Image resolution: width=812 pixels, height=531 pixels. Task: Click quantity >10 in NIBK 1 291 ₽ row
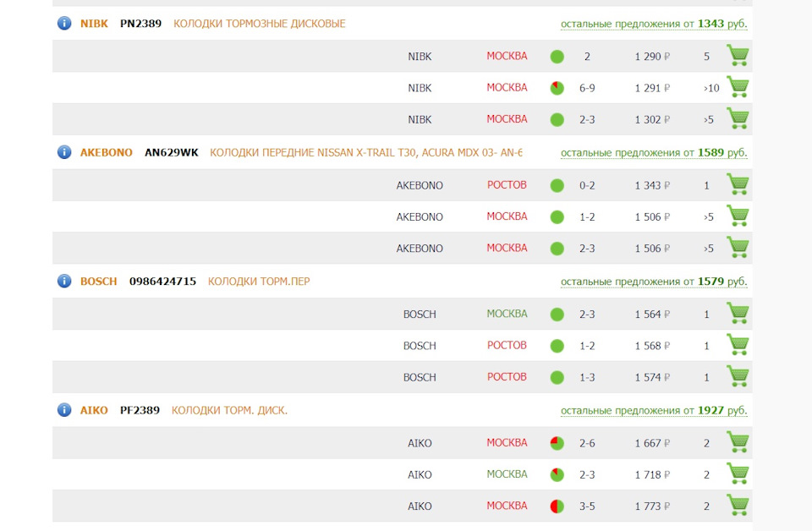coord(711,88)
